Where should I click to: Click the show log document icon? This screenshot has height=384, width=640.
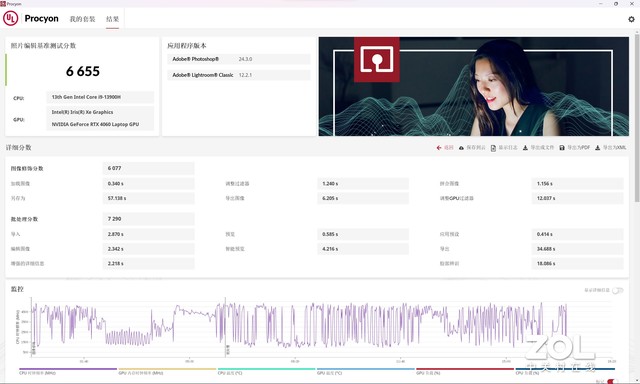click(x=493, y=148)
